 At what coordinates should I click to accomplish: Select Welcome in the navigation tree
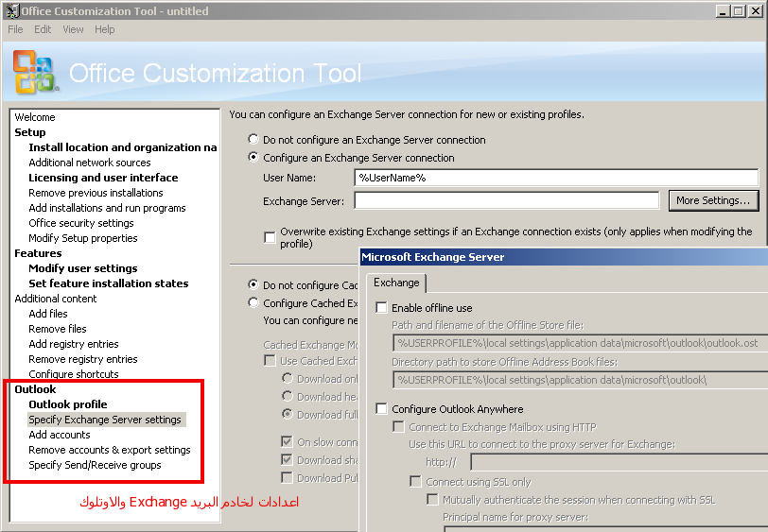[35, 117]
